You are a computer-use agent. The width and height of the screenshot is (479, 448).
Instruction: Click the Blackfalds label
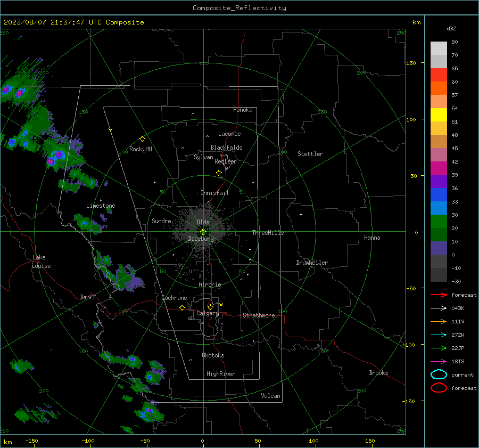(x=226, y=148)
